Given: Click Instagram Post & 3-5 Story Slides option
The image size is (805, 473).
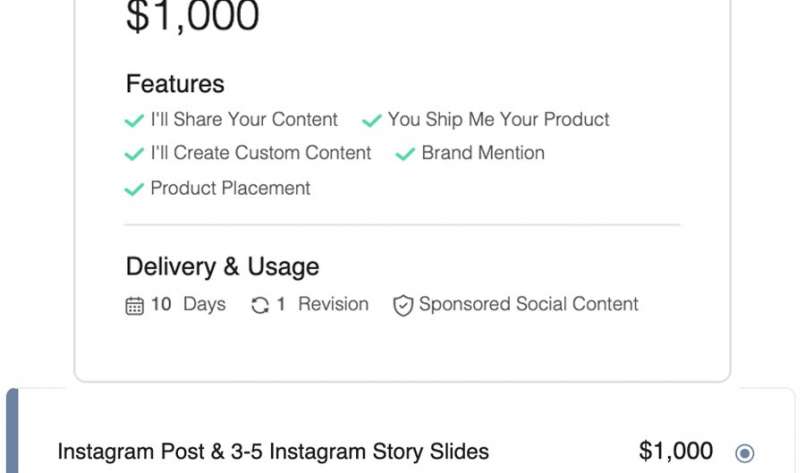Looking at the screenshot, I should [x=273, y=452].
